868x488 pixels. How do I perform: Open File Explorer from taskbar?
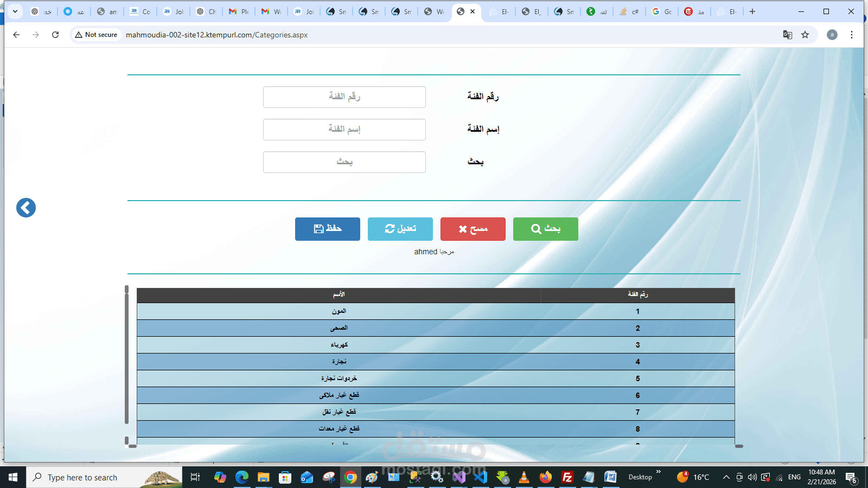264,477
